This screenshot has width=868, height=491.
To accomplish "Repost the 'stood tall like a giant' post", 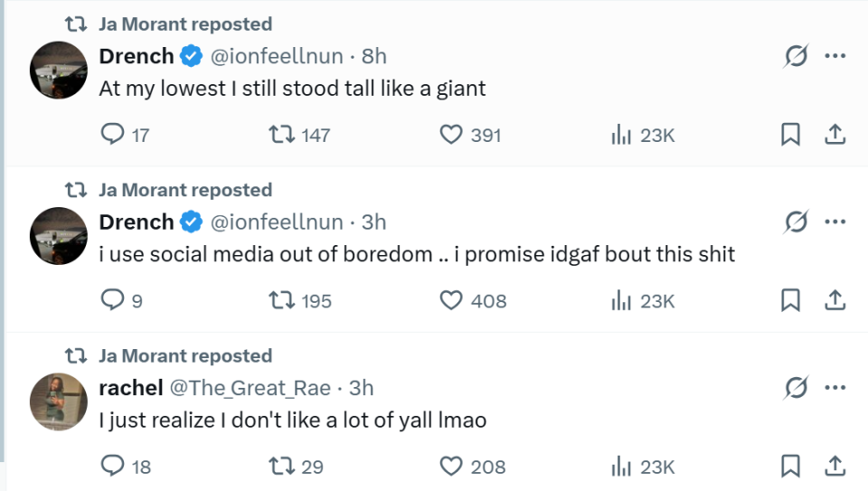I will point(283,135).
